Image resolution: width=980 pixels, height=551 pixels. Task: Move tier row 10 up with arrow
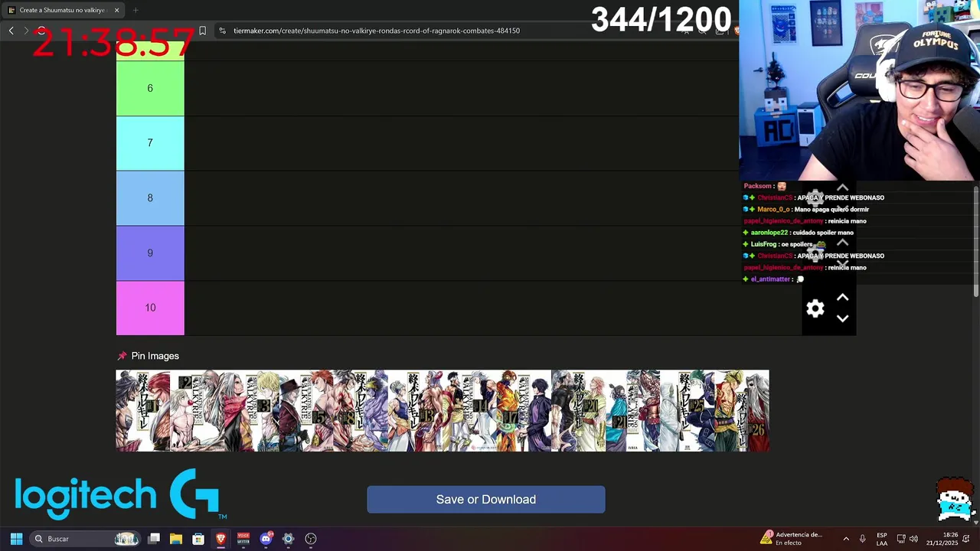coord(842,298)
